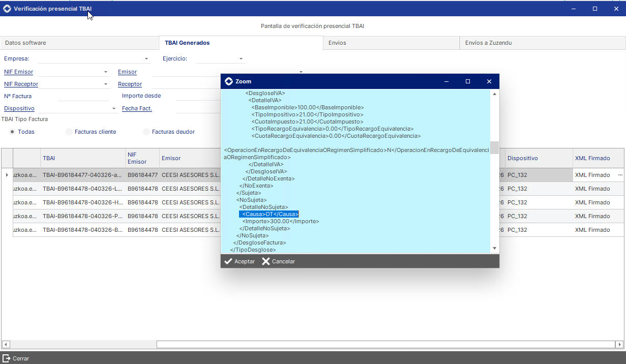Viewport: 626px width, 364px height.
Task: Click the <CuotaImpuesto>21.00 line
Action: [x=307, y=122]
